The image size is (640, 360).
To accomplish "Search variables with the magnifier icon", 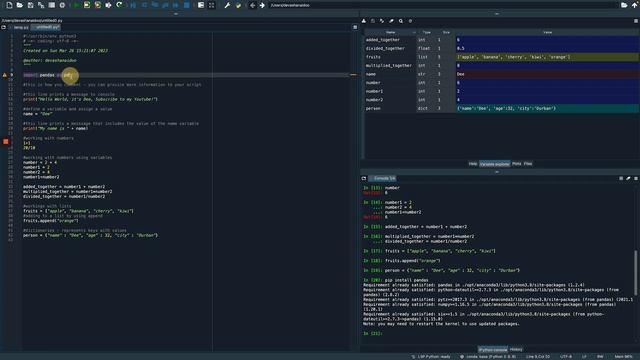I will [x=400, y=21].
